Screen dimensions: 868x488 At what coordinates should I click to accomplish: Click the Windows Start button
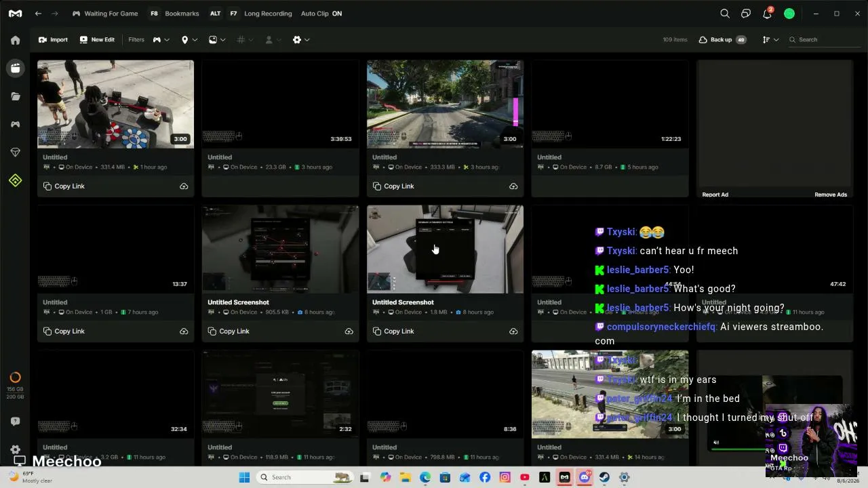[244, 477]
